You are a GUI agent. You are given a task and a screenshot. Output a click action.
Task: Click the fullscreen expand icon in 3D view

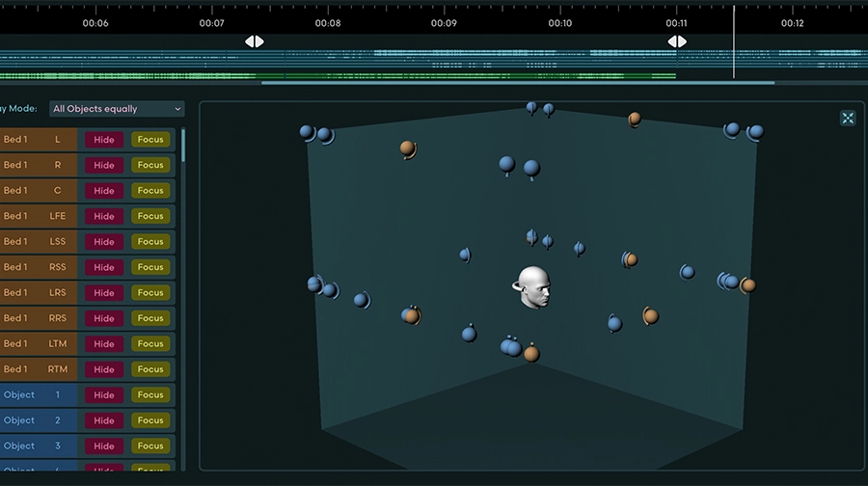848,119
